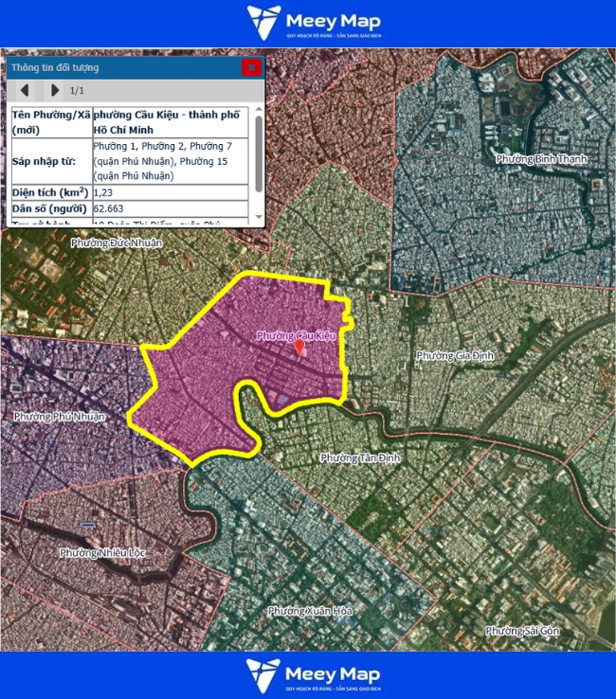Select the Phường Tân Định area
The image size is (616, 699).
(360, 457)
